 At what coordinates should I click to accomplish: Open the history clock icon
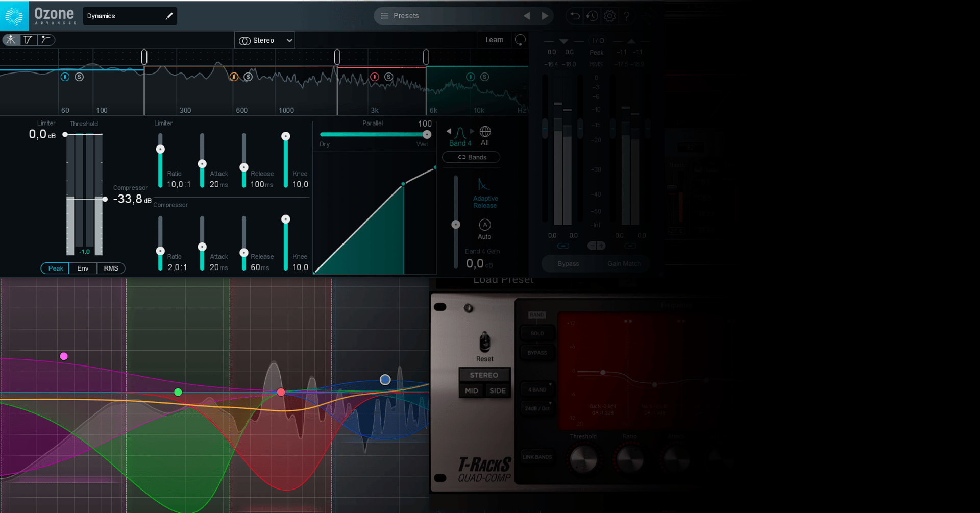[x=592, y=16]
